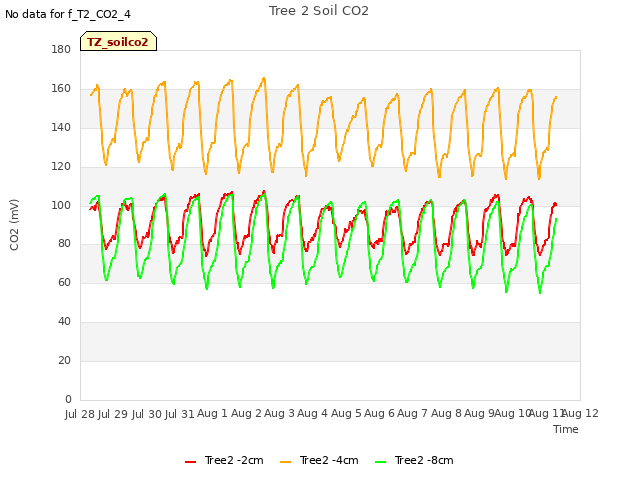The height and width of the screenshot is (480, 640).
Task: Click the orange curve's lowest trough near Aug 11
Action: (x=539, y=178)
